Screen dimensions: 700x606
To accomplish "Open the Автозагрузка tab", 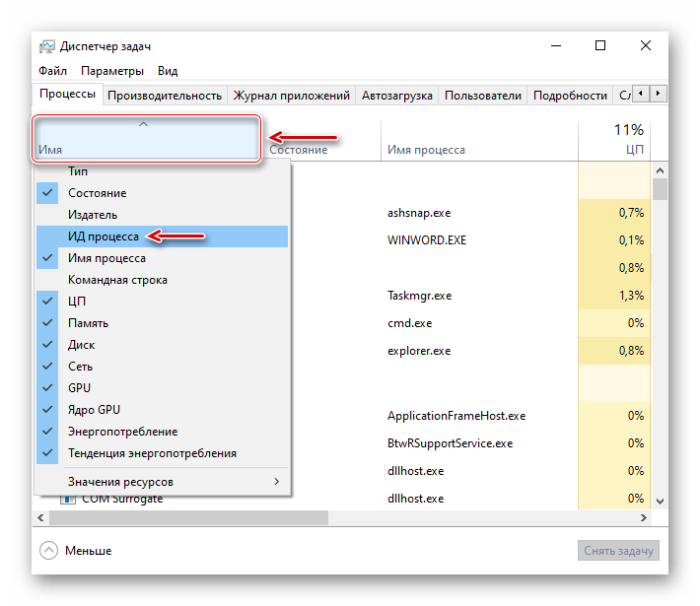I will 396,96.
